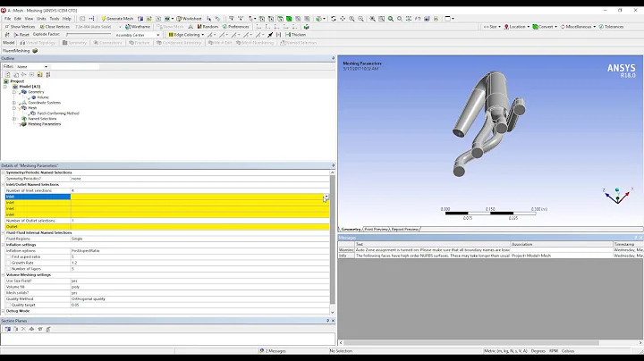Click the delete section plane icon
644x361 pixels.
[23, 329]
